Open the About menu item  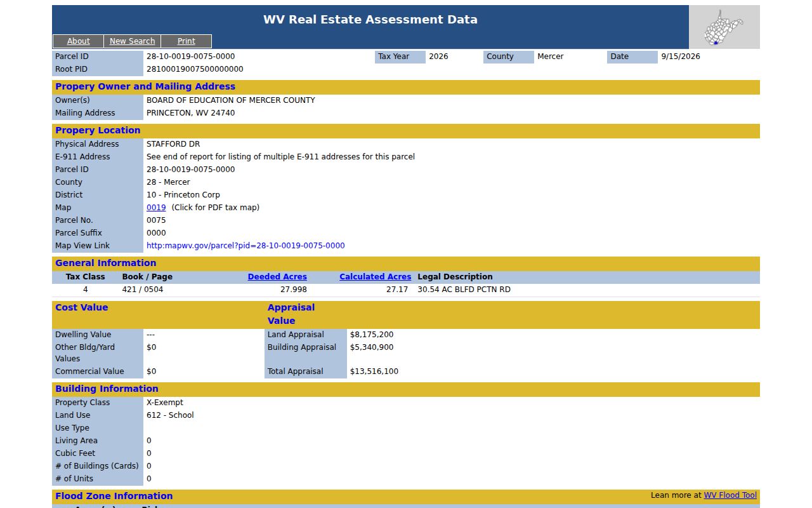pyautogui.click(x=78, y=41)
